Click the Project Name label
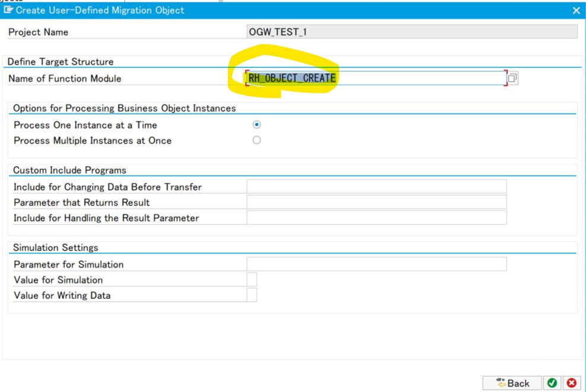The height and width of the screenshot is (392, 586). coord(38,32)
